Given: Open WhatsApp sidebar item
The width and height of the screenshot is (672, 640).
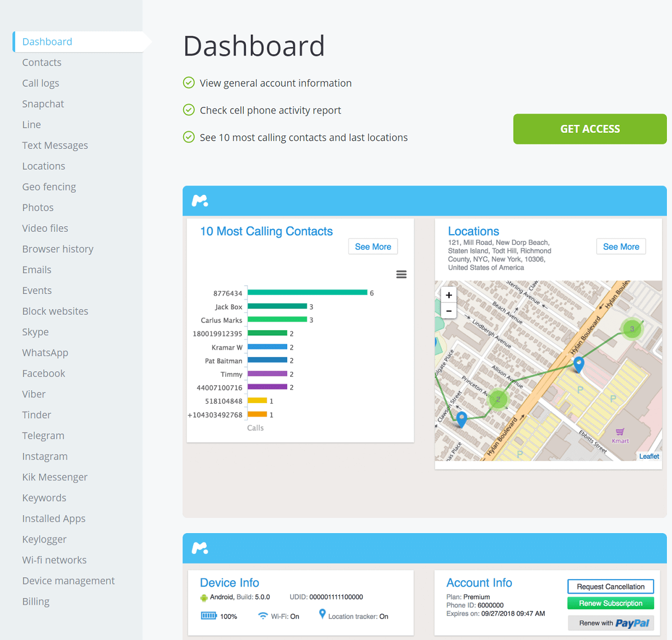Looking at the screenshot, I should (x=45, y=352).
